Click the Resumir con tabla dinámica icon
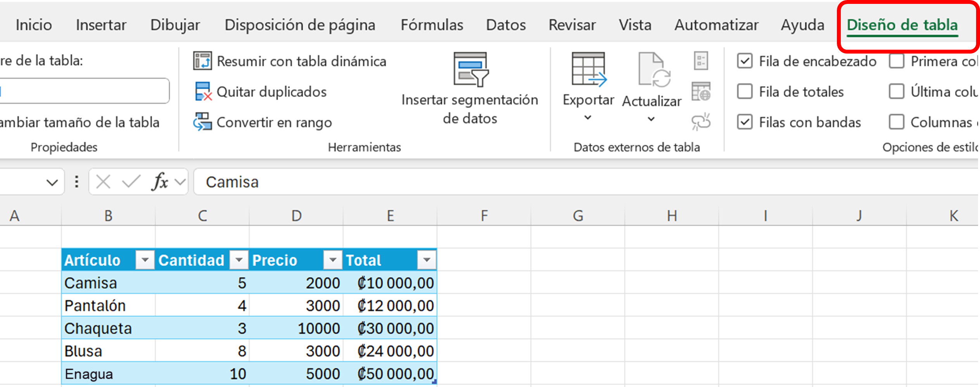980x387 pixels. click(202, 61)
